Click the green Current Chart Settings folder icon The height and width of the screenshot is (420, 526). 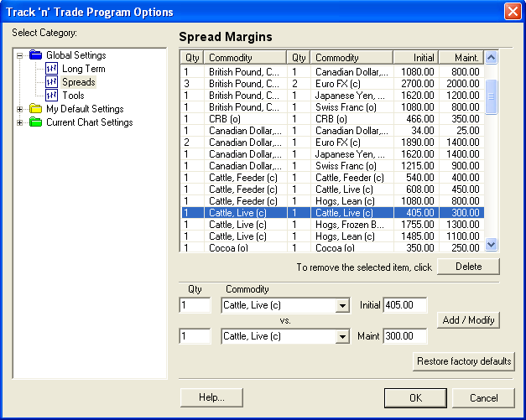[x=35, y=122]
